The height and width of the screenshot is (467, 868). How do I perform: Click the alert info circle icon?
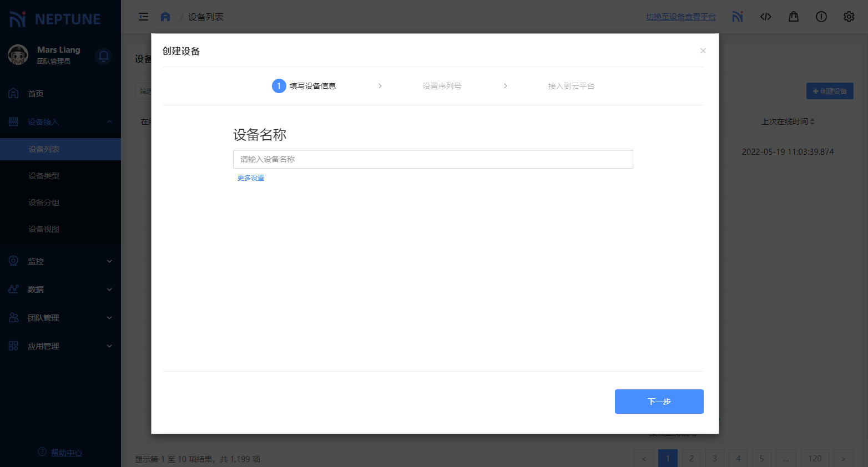point(821,17)
